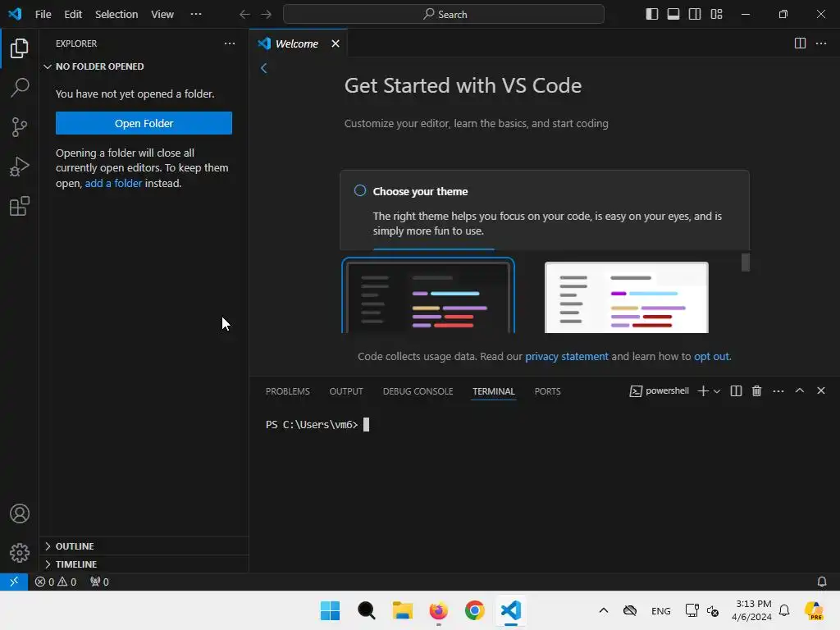Screen dimensions: 840x630
Task: Switch to the PORTS tab
Action: click(x=547, y=391)
